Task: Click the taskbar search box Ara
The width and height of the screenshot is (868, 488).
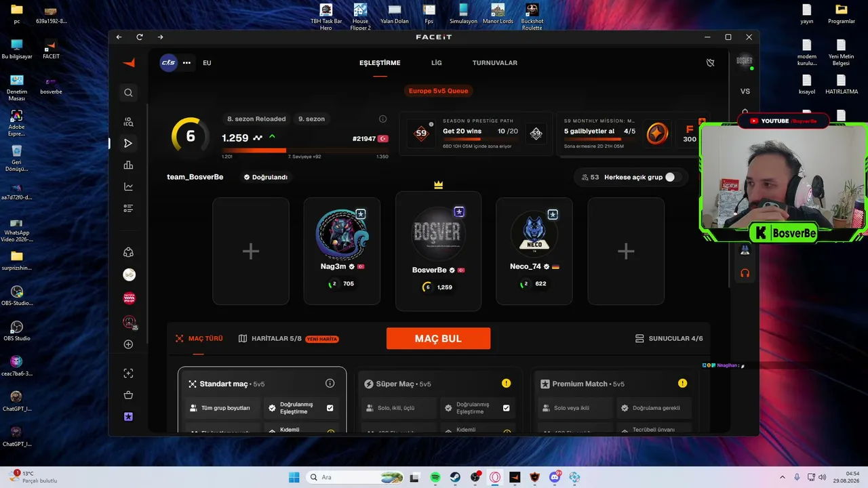Action: (x=355, y=477)
